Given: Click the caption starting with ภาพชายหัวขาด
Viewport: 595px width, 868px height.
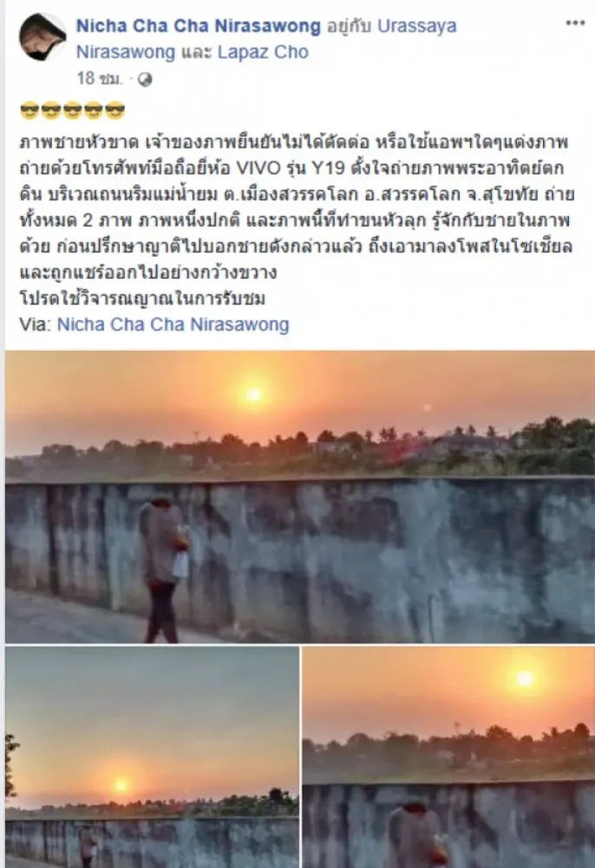Looking at the screenshot, I should pos(297,220).
